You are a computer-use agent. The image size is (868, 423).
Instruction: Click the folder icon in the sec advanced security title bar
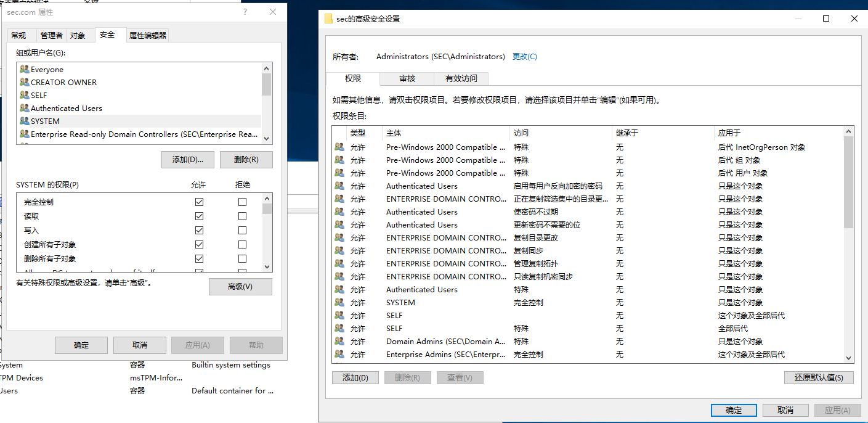(x=329, y=19)
